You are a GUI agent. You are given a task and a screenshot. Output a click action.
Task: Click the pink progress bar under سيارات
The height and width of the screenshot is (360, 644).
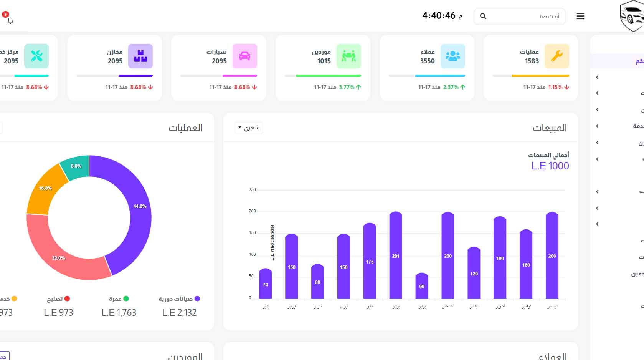click(x=240, y=76)
